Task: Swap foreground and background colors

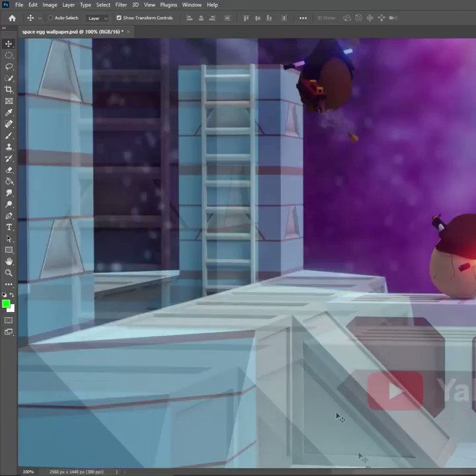Action: pyautogui.click(x=12, y=295)
